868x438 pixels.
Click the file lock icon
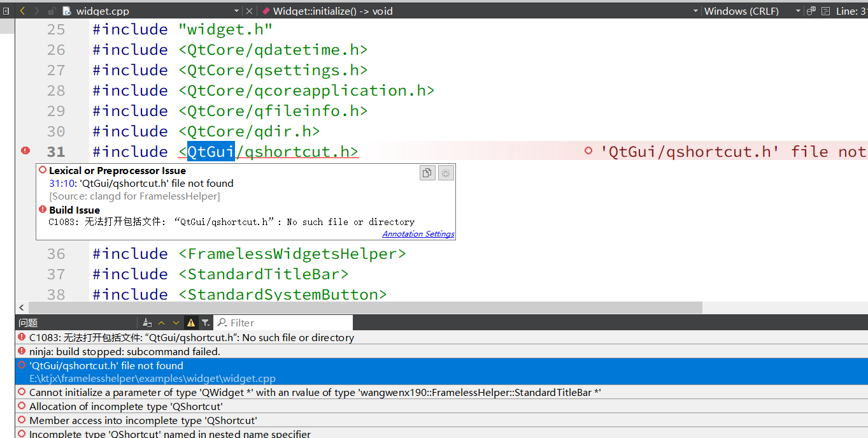52,11
